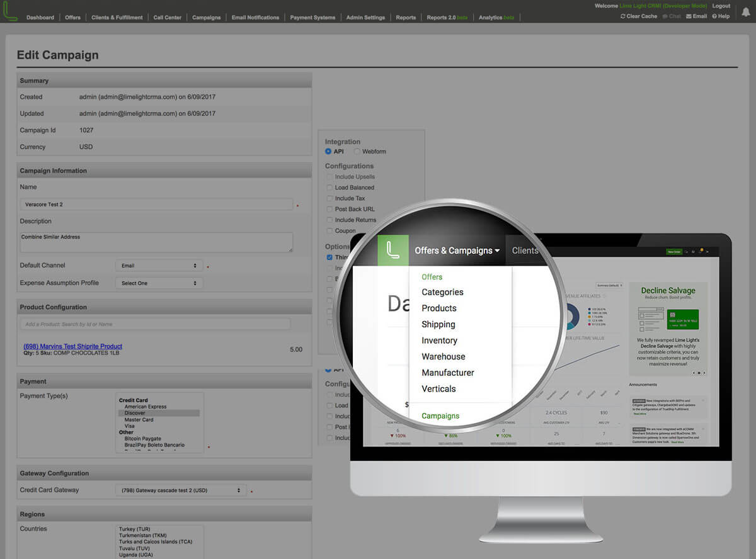Open Email Notifications menu
Screen dimensions: 756x559
pyautogui.click(x=255, y=18)
